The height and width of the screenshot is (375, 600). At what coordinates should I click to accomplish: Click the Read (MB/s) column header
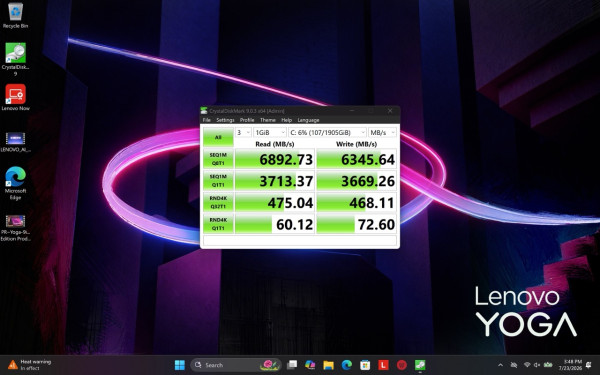(x=275, y=144)
